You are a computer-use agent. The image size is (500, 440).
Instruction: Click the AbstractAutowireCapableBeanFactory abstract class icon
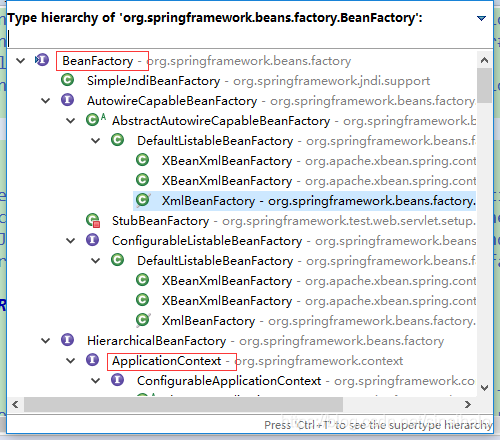point(96,120)
